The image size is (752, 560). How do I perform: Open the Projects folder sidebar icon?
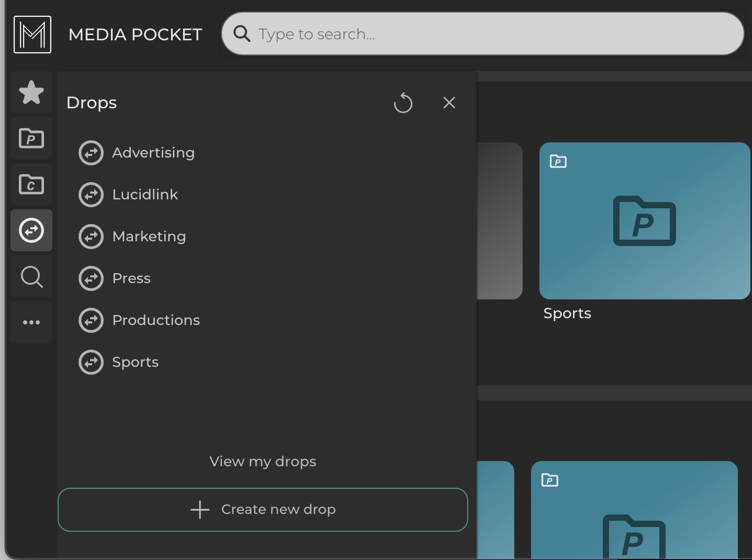click(x=31, y=138)
